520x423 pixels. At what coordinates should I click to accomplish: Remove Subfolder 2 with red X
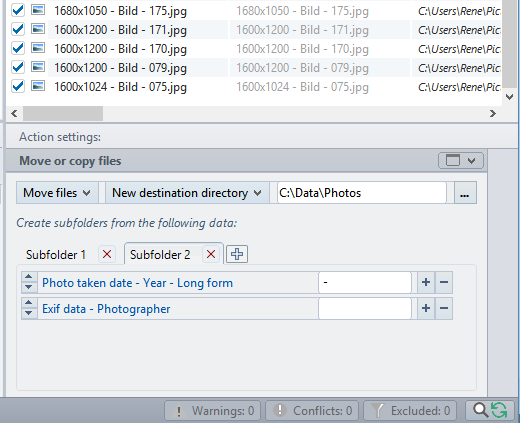[211, 255]
